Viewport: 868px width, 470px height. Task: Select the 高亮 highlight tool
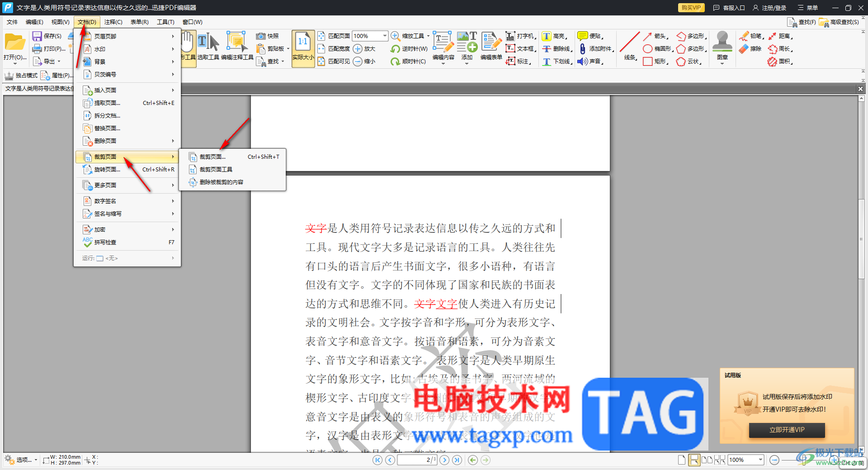(x=556, y=36)
